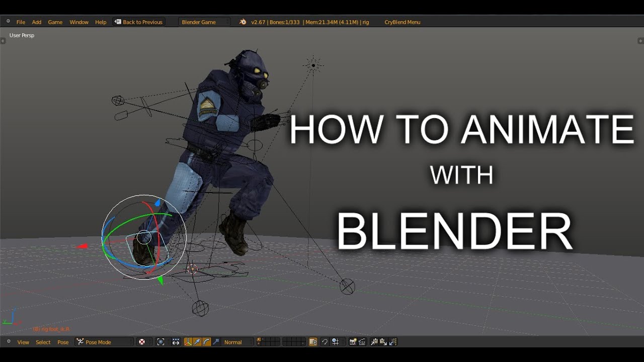This screenshot has width=644, height=362.
Task: Open the Add menu
Action: pyautogui.click(x=37, y=22)
